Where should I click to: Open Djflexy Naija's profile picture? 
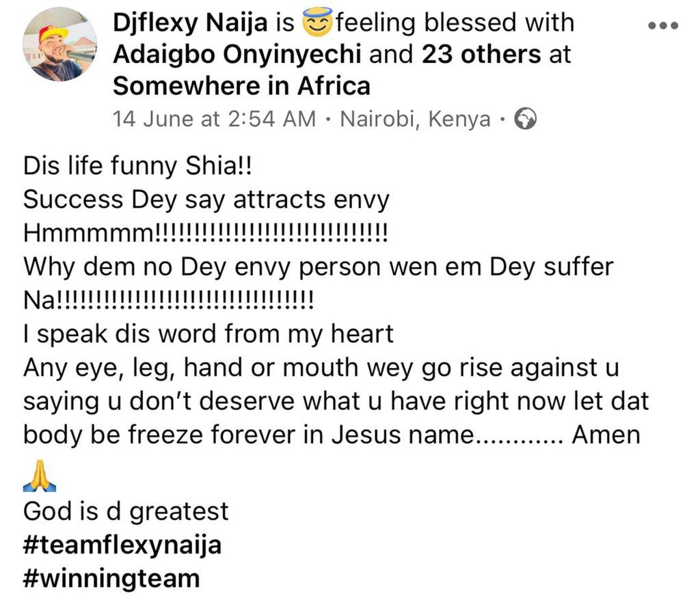[x=60, y=44]
